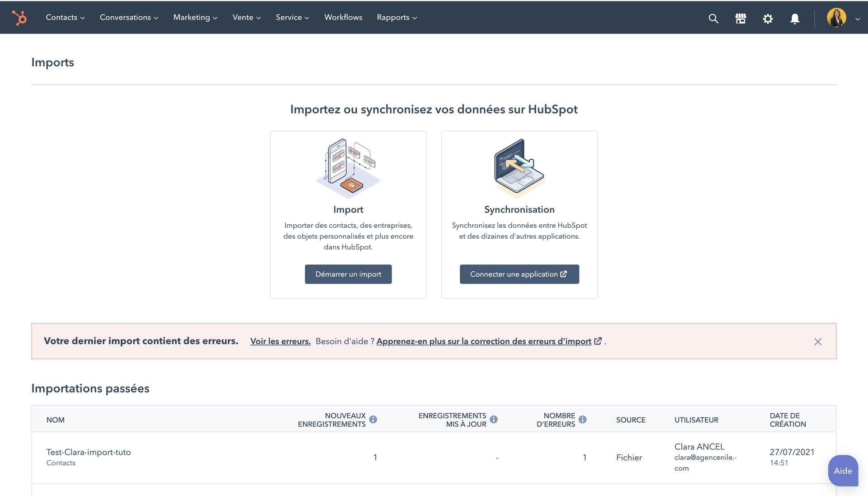The width and height of the screenshot is (868, 496).
Task: Dismiss the import errors alert banner
Action: click(x=818, y=342)
